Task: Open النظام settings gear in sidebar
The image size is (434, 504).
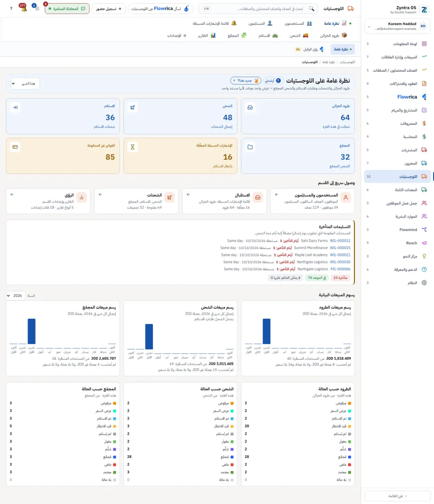Action: 424,283
